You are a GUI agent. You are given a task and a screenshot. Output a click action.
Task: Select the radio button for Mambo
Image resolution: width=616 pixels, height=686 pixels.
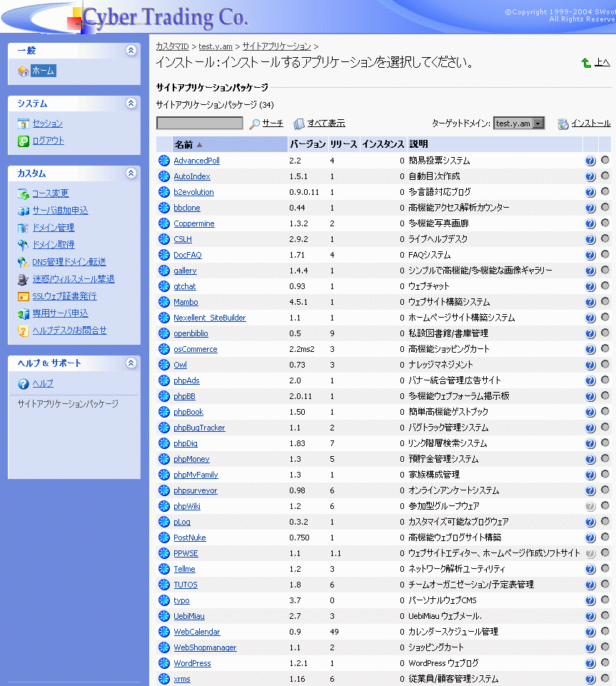[x=605, y=301]
